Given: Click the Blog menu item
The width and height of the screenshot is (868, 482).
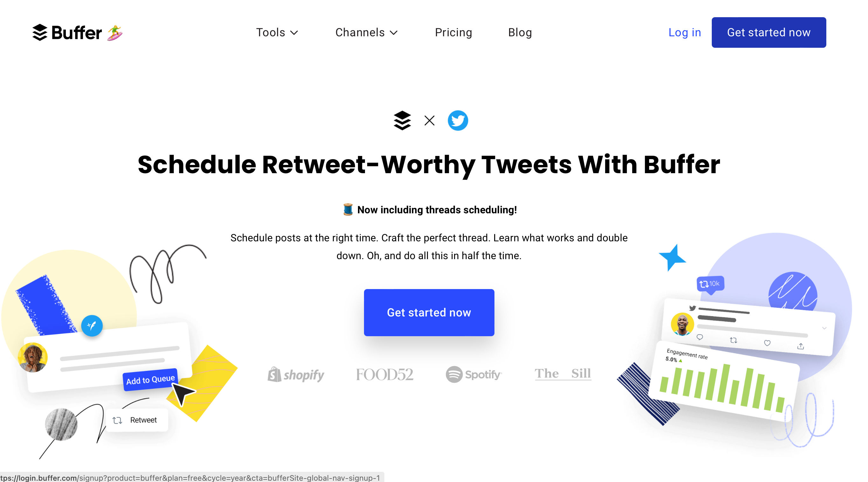Looking at the screenshot, I should tap(519, 32).
